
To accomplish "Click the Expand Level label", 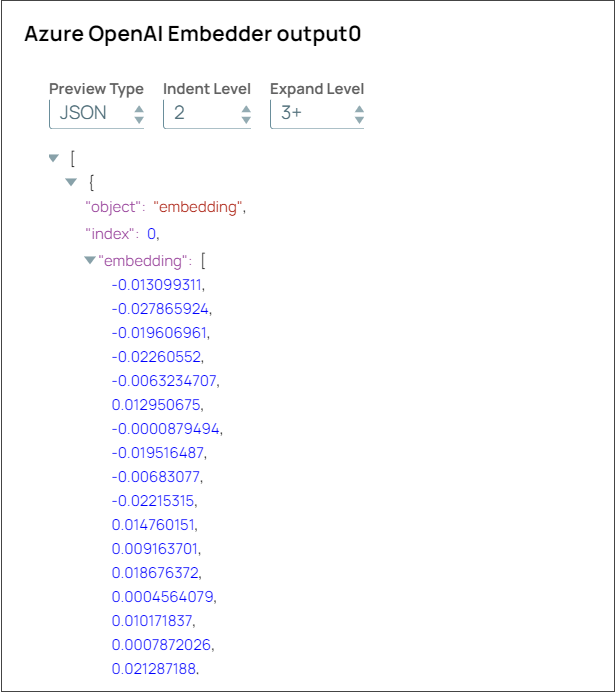I will [317, 89].
